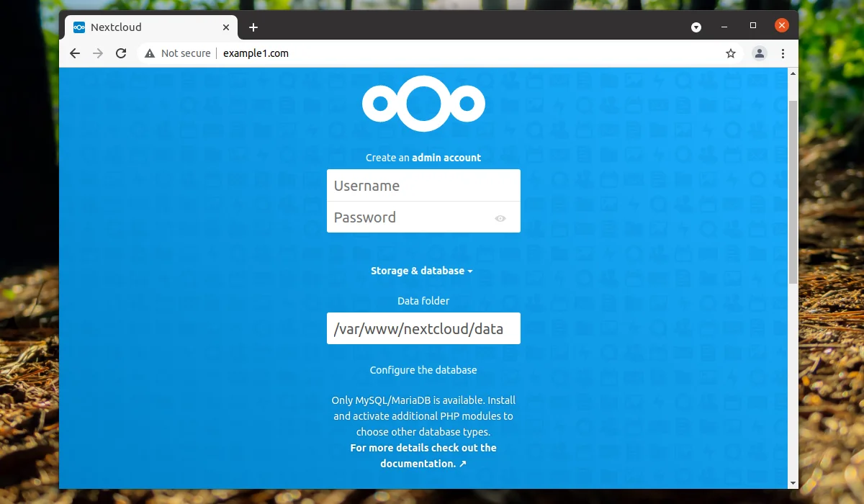This screenshot has width=864, height=504.
Task: Click the scrollbar down arrow
Action: tap(793, 483)
